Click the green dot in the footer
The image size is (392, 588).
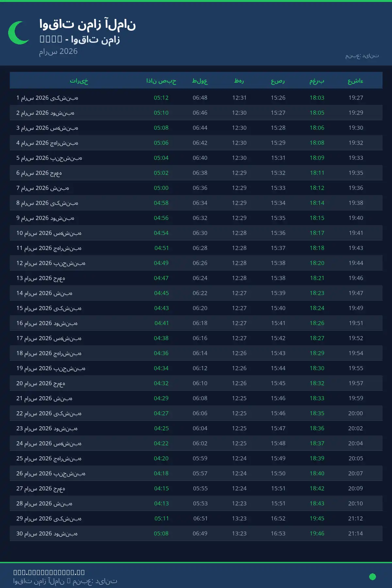click(x=372, y=577)
